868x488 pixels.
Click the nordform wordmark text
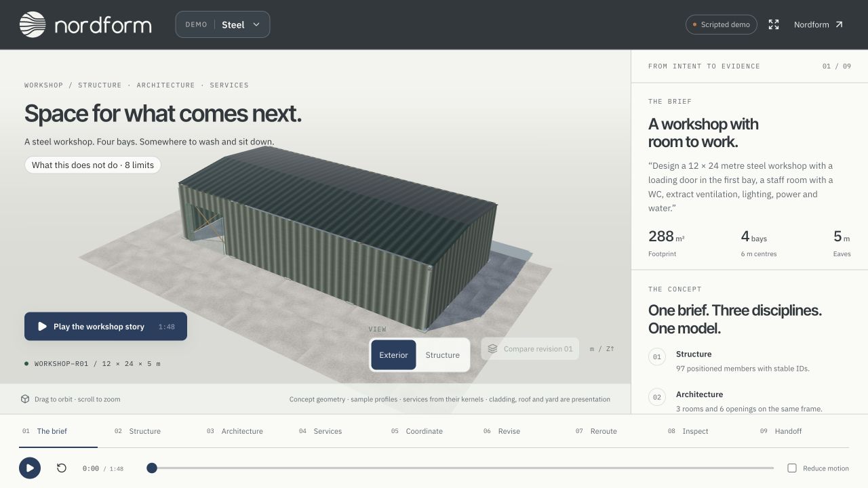tap(103, 25)
